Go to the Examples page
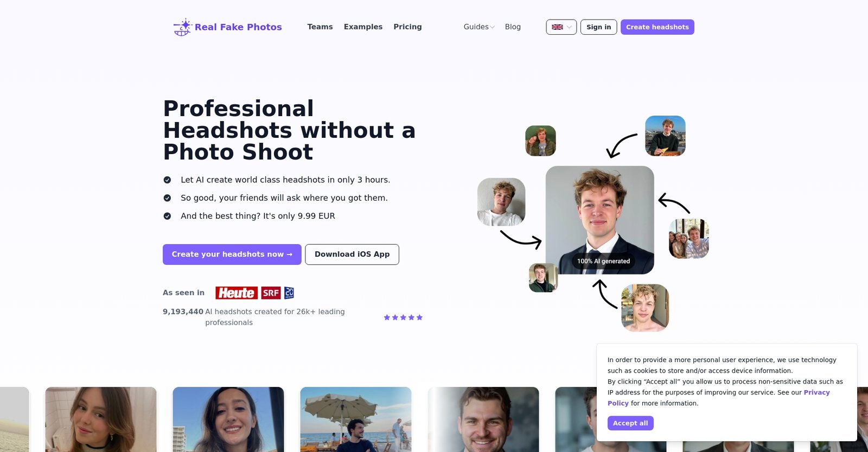 click(363, 27)
